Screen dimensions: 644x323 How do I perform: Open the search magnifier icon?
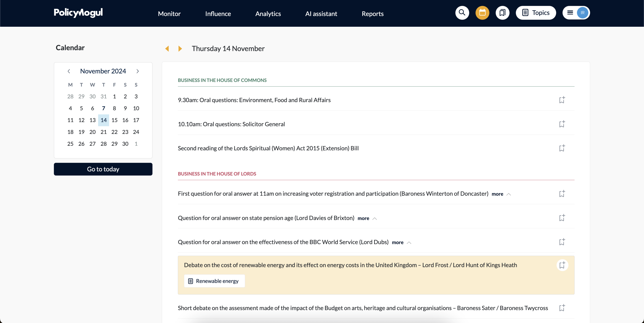click(462, 13)
